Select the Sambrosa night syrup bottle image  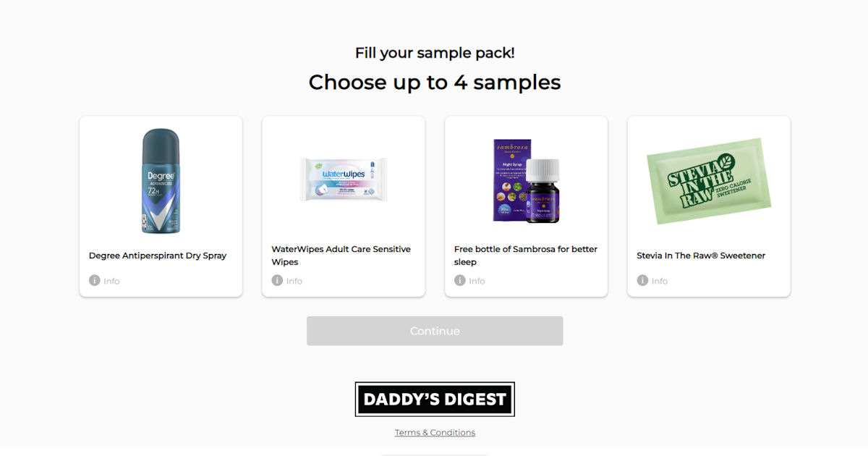[x=527, y=180]
